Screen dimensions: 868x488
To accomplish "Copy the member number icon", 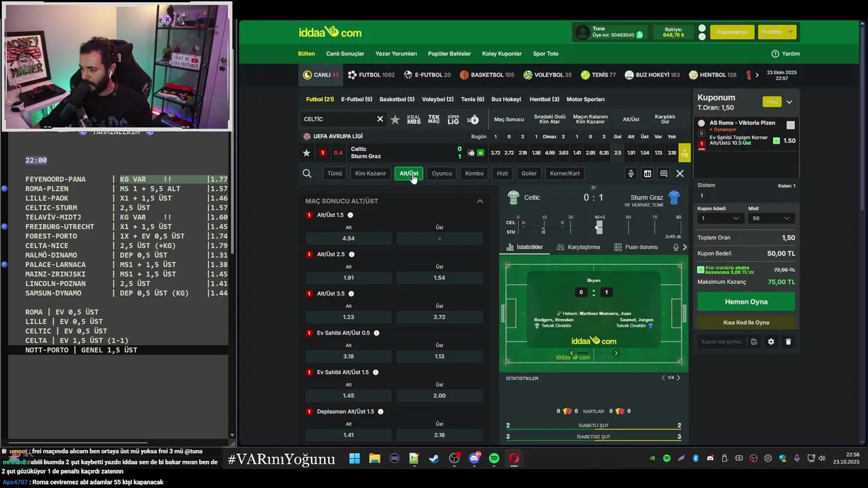I will click(639, 35).
